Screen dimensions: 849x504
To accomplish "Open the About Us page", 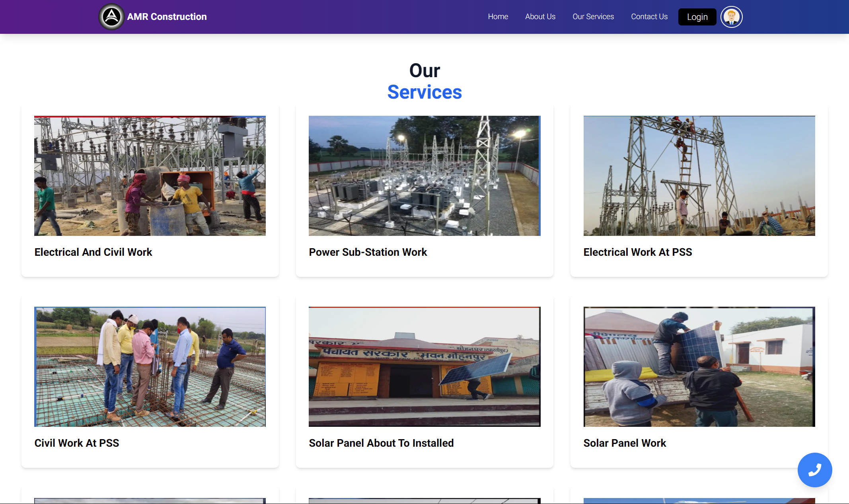I will 540,17.
